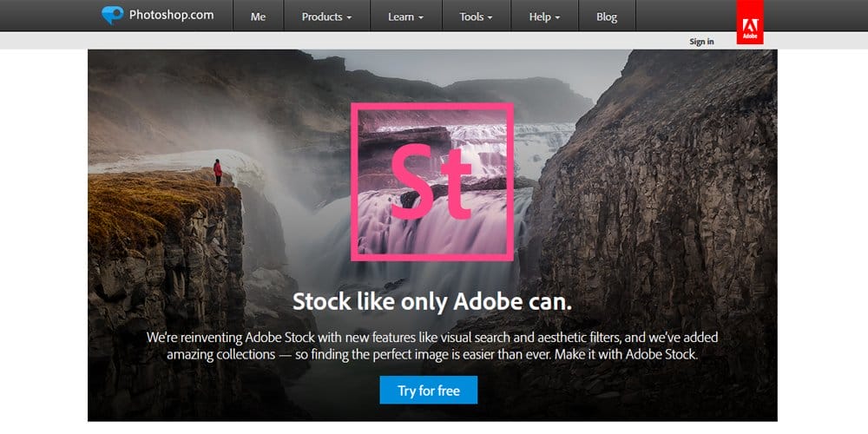Open the Blog navigation item
Screen dimensions: 868x434
pos(607,16)
